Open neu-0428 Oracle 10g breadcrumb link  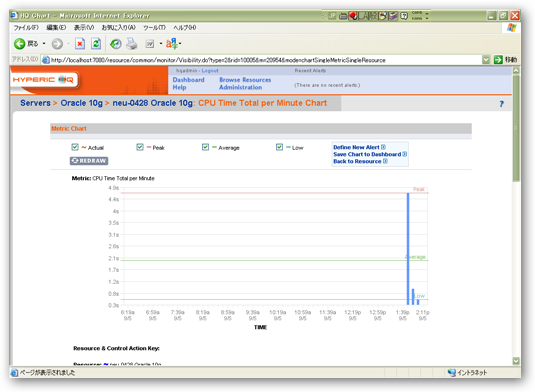tap(153, 103)
